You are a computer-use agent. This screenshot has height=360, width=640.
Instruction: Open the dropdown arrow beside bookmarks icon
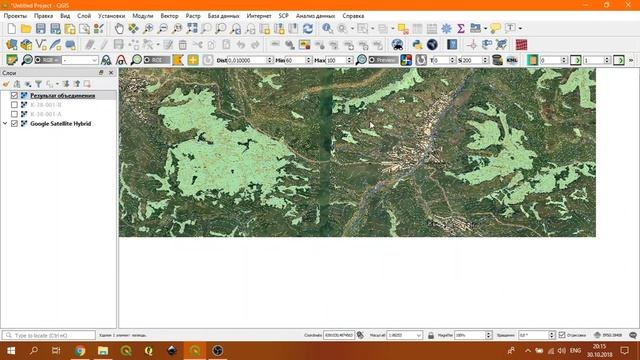[485, 29]
